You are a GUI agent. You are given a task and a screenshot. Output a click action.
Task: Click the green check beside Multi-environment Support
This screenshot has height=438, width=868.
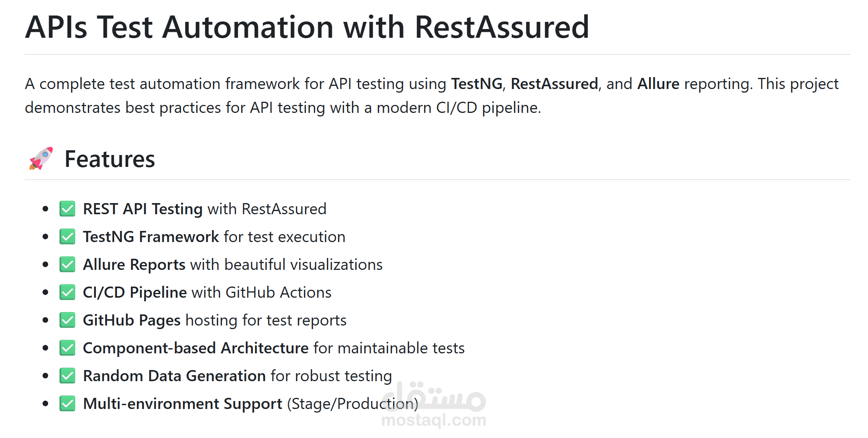pos(67,404)
